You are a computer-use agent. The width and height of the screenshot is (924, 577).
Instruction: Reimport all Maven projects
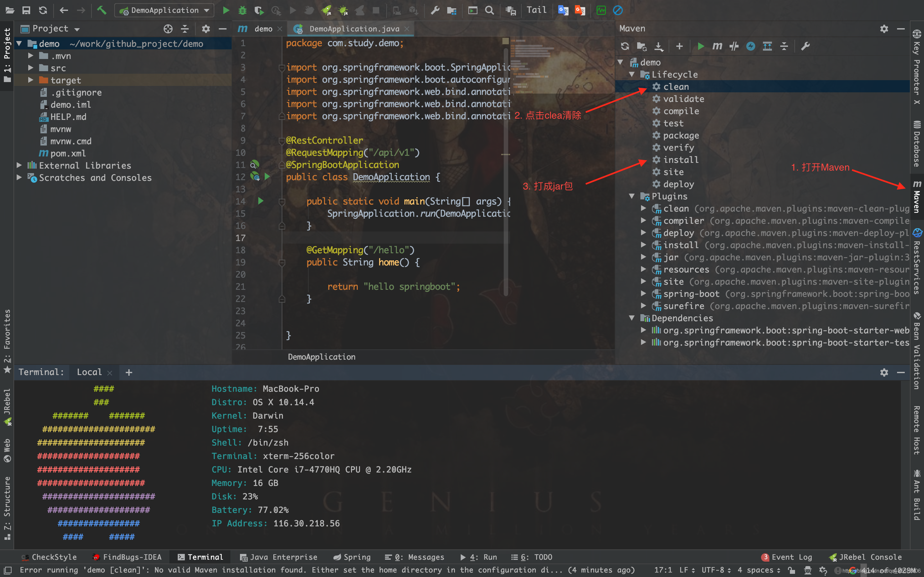(625, 46)
